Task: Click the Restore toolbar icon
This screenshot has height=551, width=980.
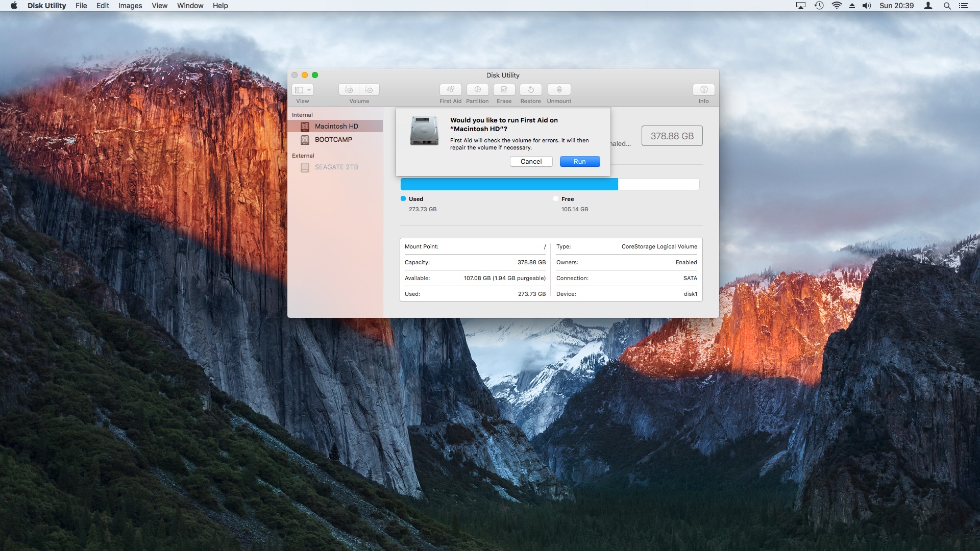Action: coord(530,89)
